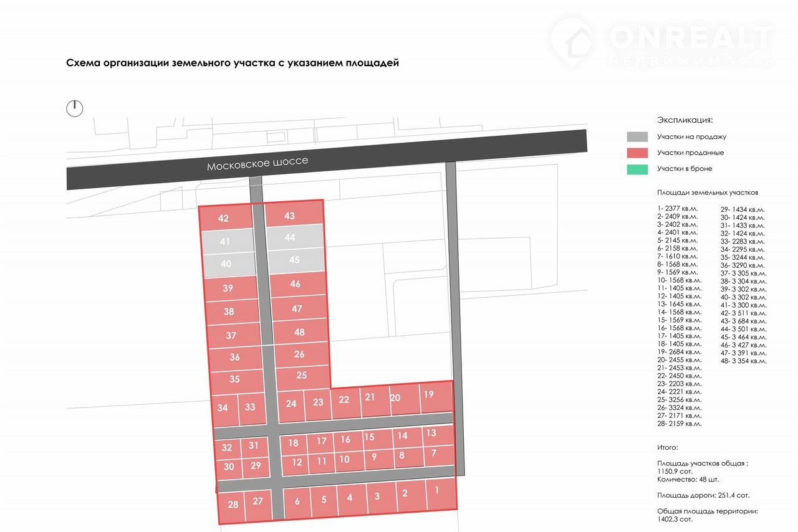Click plot 26 on the plan
Image resolution: width=798 pixels, height=532 pixels.
click(300, 354)
